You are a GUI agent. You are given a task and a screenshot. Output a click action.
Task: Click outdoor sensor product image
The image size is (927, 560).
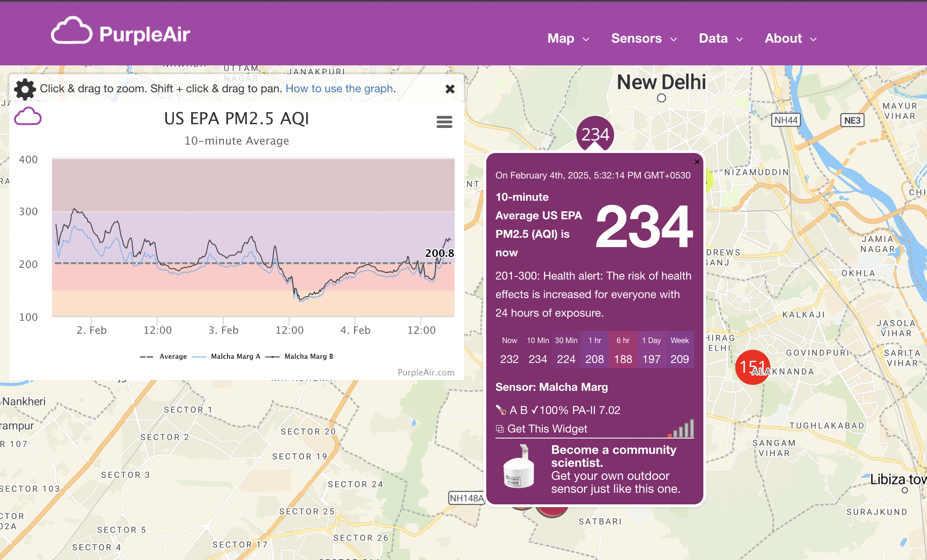[x=519, y=467]
